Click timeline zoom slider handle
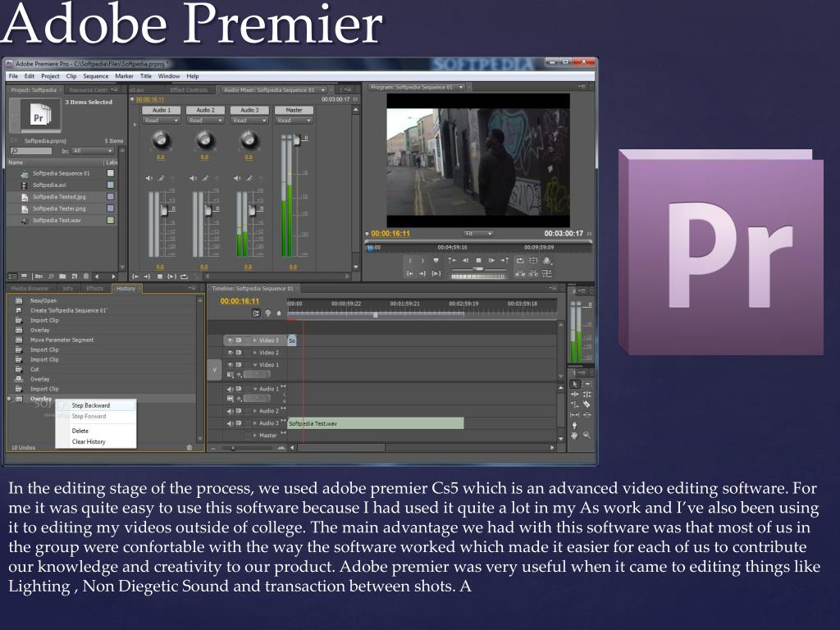 pos(233,447)
